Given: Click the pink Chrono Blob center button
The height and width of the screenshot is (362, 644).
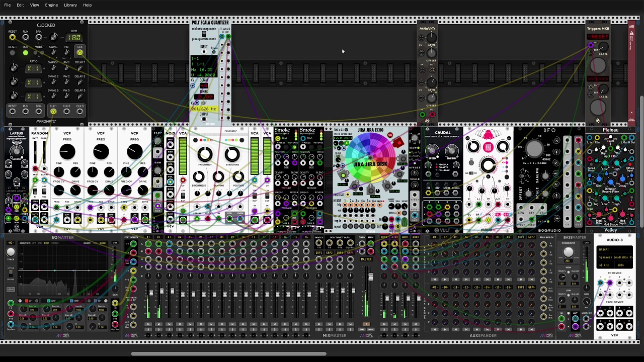Looking at the screenshot, I should pyautogui.click(x=488, y=146).
